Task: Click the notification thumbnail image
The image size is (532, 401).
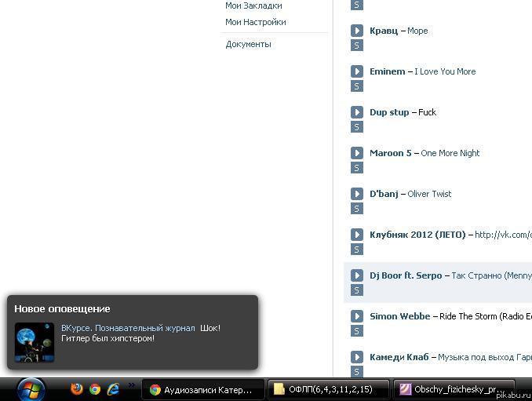Action: [35, 342]
